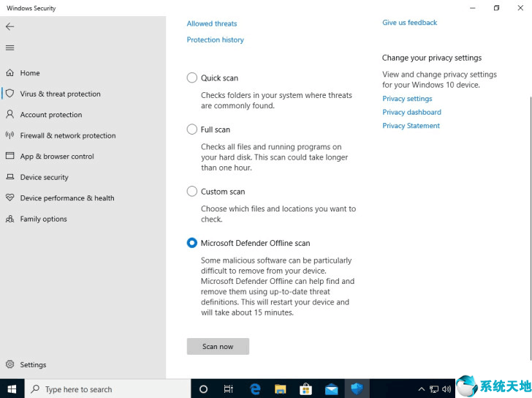Click the Type here to search box

[107, 388]
